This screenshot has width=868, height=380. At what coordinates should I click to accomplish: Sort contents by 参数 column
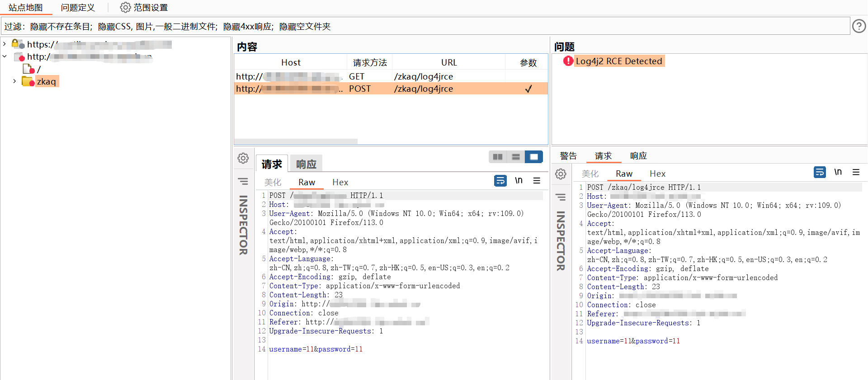click(528, 62)
